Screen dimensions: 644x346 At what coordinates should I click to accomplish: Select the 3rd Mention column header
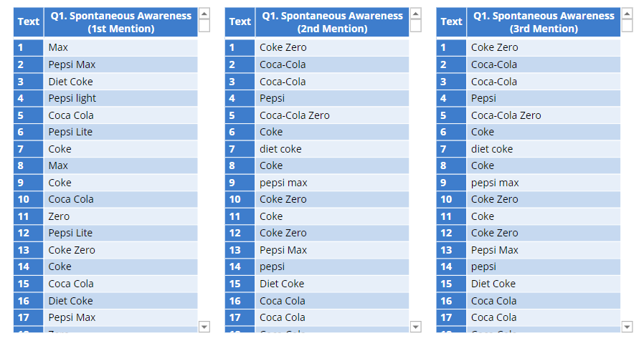click(543, 22)
